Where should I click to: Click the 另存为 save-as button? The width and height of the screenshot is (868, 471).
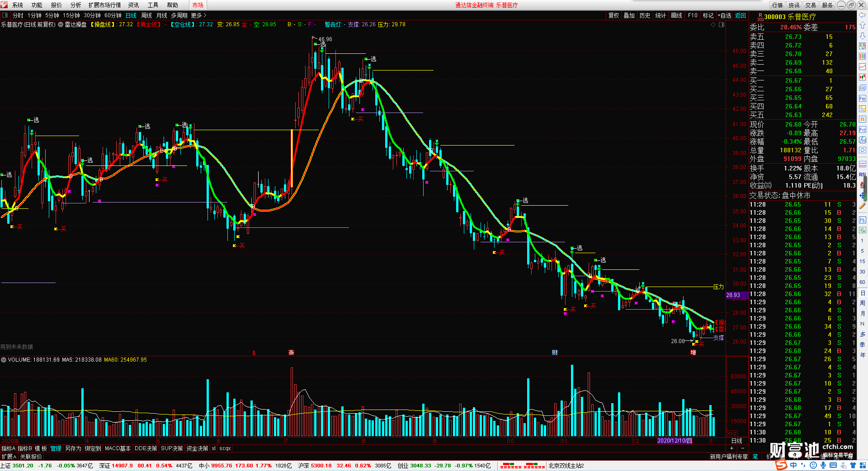point(73,448)
